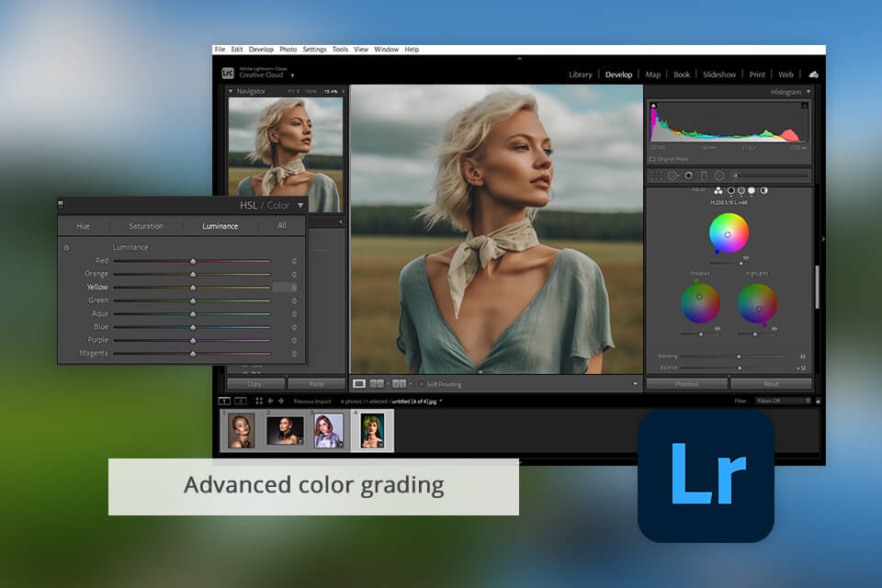
Task: Click the drag handle of the HSL panel
Action: [61, 206]
